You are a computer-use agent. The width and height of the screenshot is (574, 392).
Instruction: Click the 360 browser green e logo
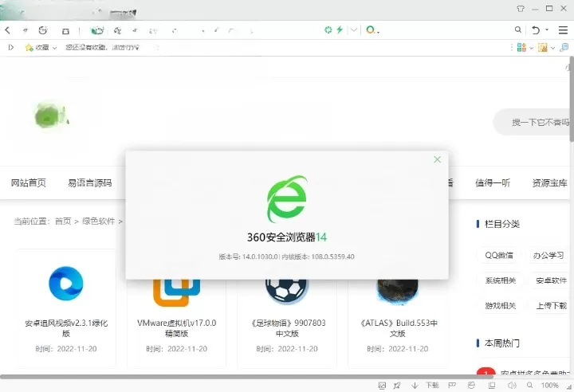(x=287, y=198)
